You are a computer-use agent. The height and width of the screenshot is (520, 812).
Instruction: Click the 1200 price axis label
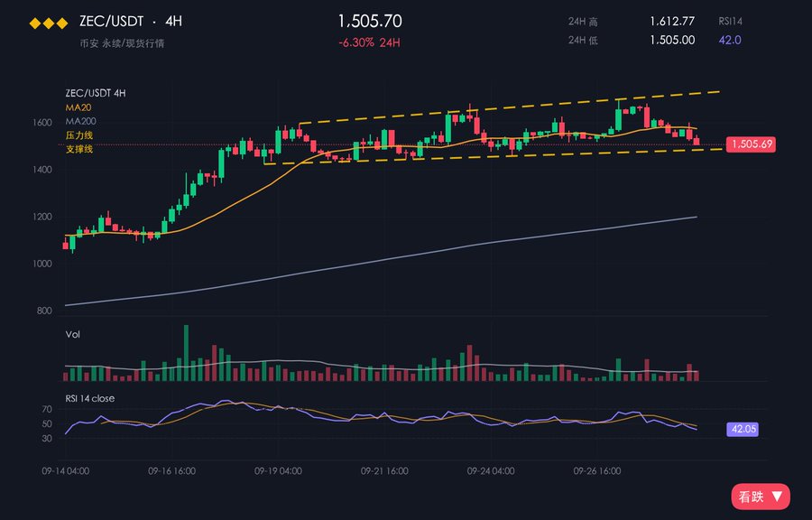pyautogui.click(x=43, y=217)
